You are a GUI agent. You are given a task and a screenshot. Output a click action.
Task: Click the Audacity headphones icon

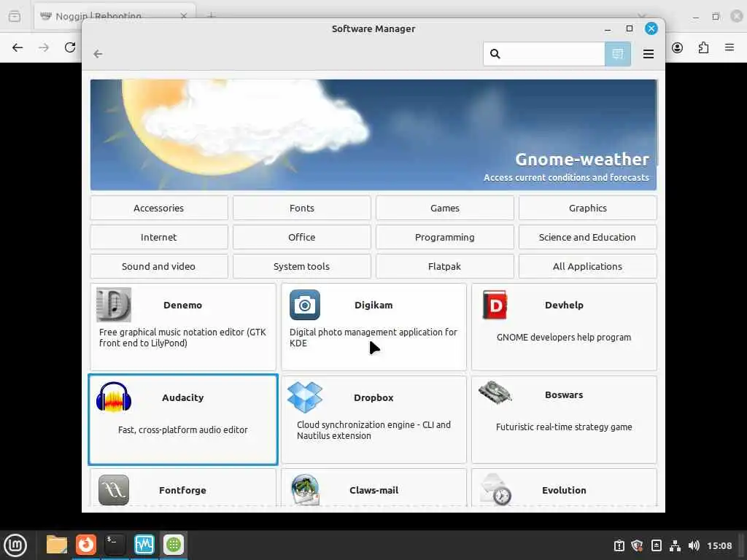click(113, 397)
